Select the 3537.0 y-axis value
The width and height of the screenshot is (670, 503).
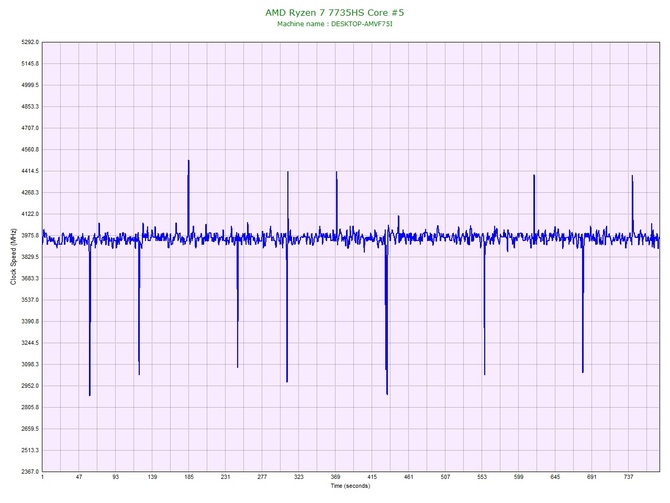pyautogui.click(x=30, y=300)
